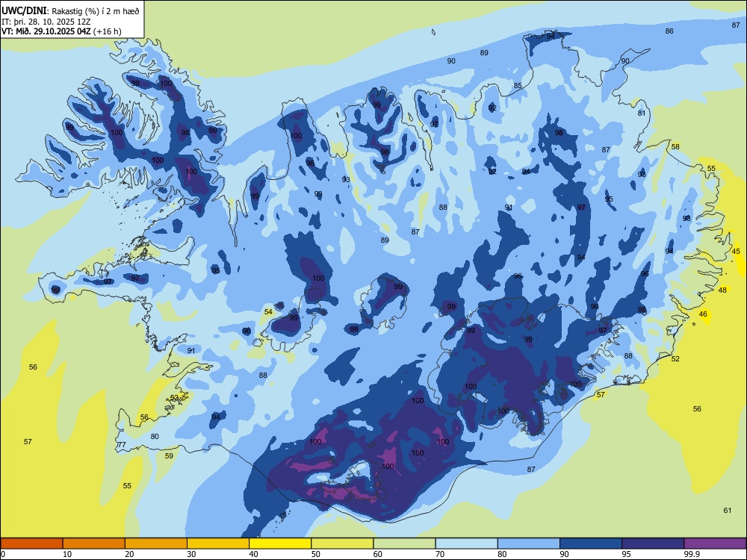Click the humidity value '85' on the map

click(x=518, y=86)
